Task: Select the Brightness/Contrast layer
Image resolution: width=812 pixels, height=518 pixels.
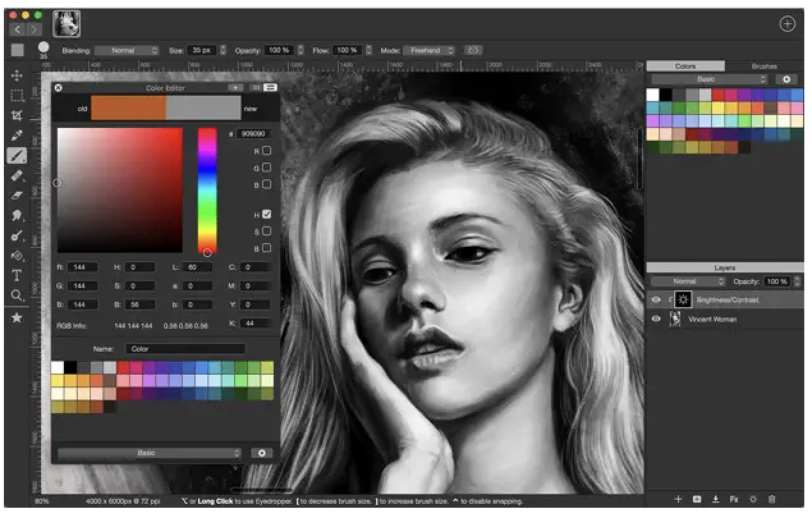Action: 725,300
